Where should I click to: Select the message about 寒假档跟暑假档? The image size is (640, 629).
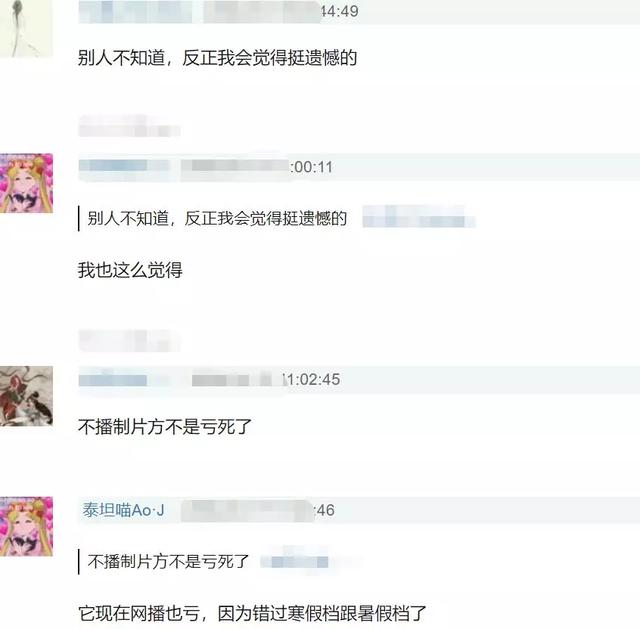pos(252,613)
